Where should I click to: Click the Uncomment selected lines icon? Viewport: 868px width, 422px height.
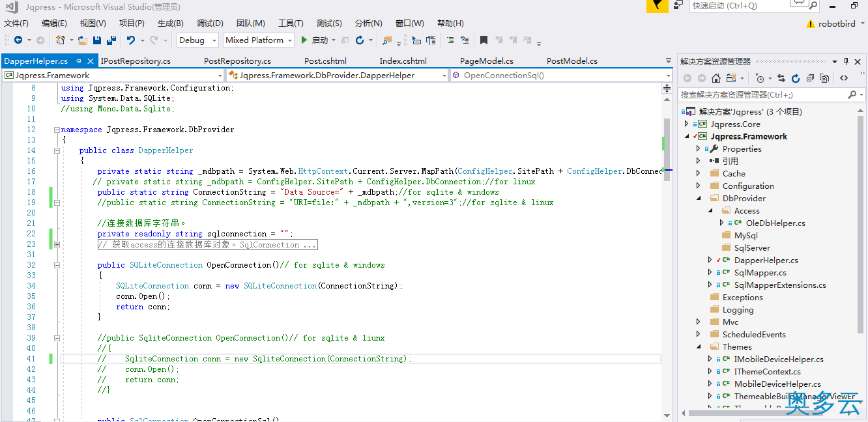click(x=465, y=40)
